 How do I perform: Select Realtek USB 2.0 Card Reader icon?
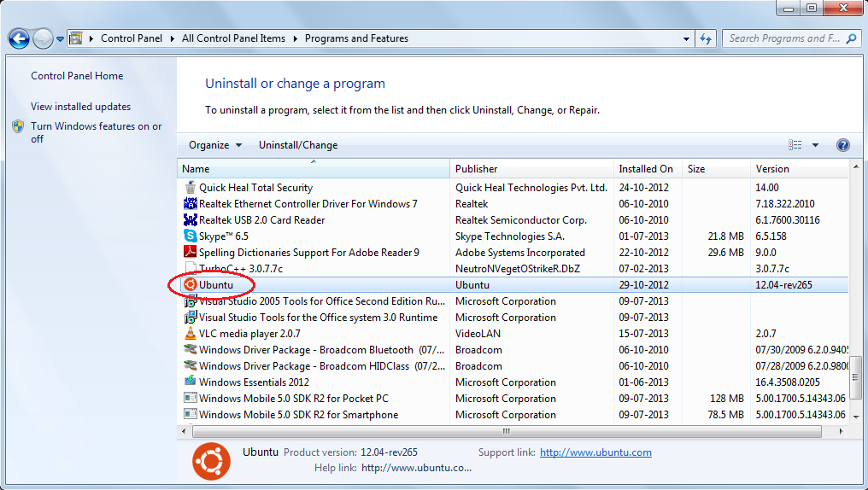tap(190, 219)
